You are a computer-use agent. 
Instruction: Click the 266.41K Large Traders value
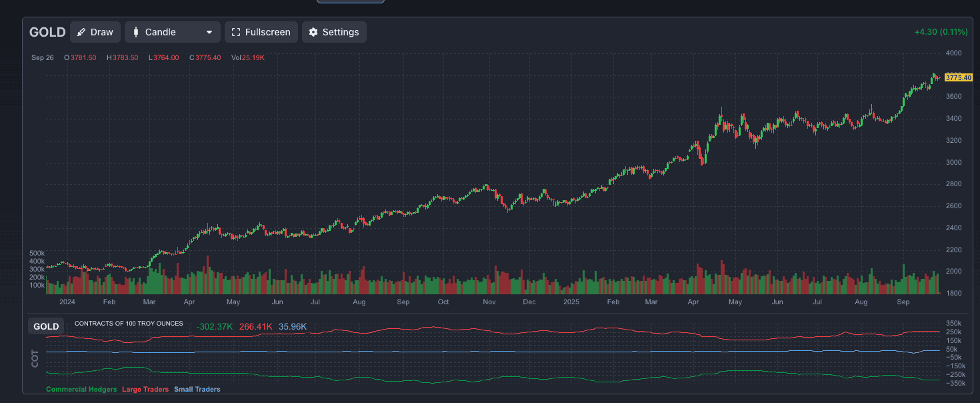(x=255, y=327)
